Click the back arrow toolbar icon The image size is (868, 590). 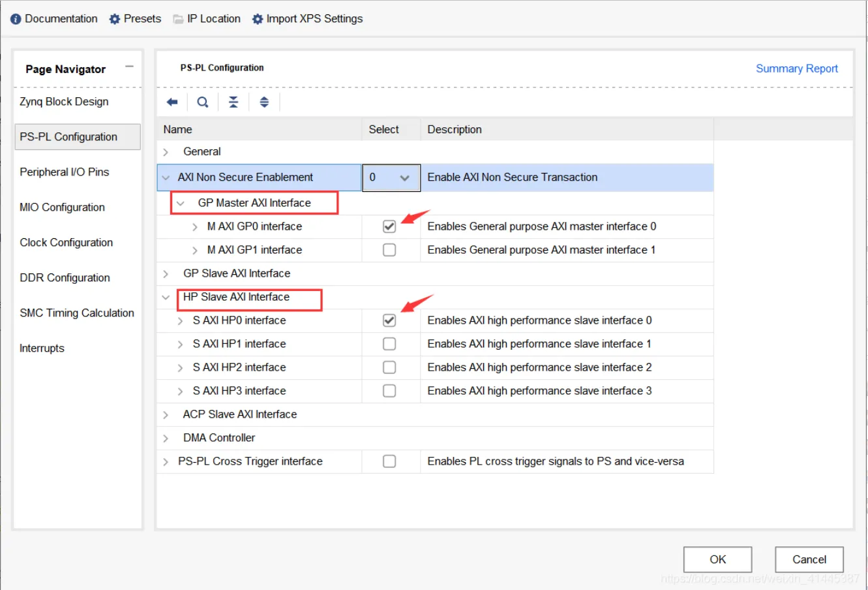coord(172,102)
